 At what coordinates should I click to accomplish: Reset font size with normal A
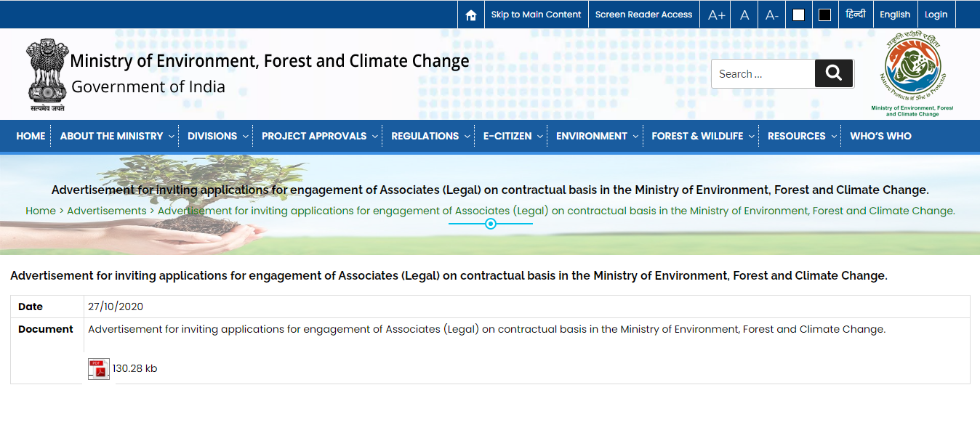[x=744, y=15]
